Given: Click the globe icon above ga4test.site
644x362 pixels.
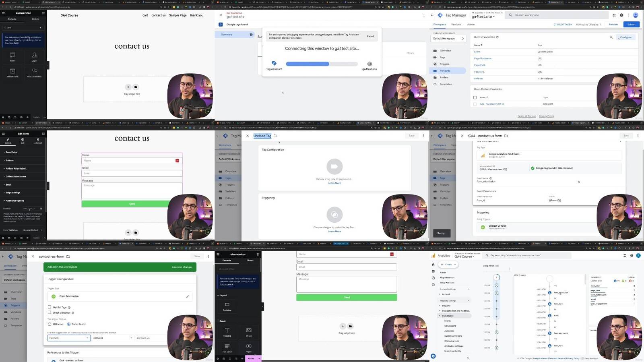Looking at the screenshot, I should click(369, 64).
